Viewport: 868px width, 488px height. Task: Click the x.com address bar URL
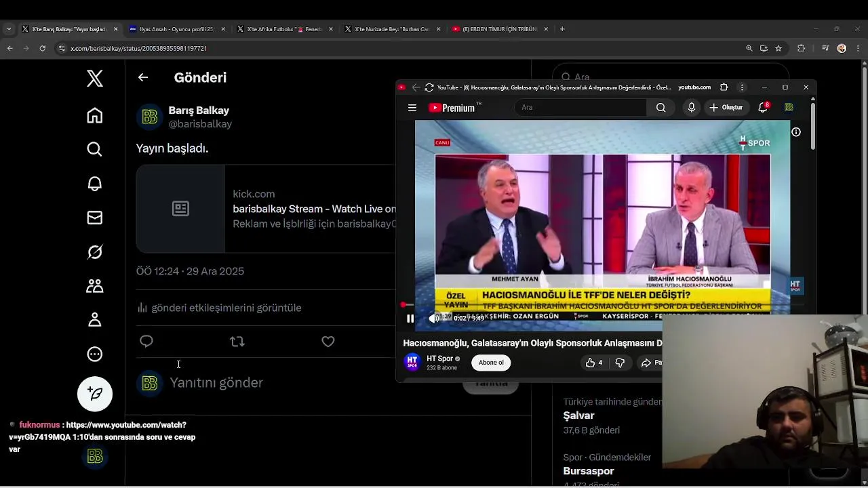coord(139,48)
